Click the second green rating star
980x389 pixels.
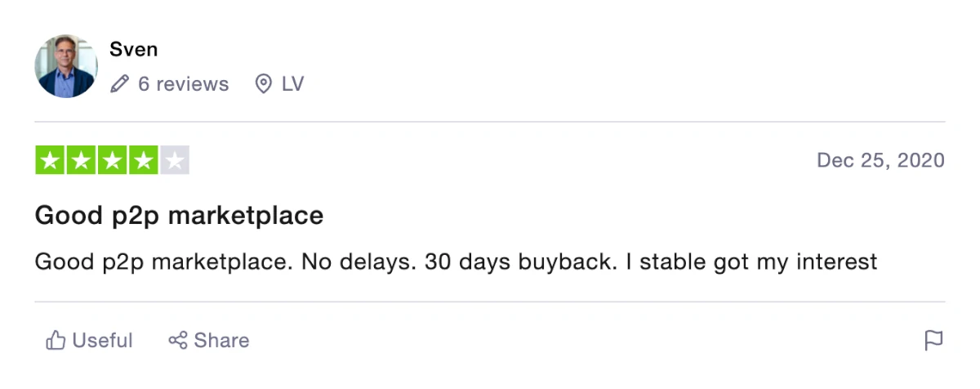coord(81,160)
